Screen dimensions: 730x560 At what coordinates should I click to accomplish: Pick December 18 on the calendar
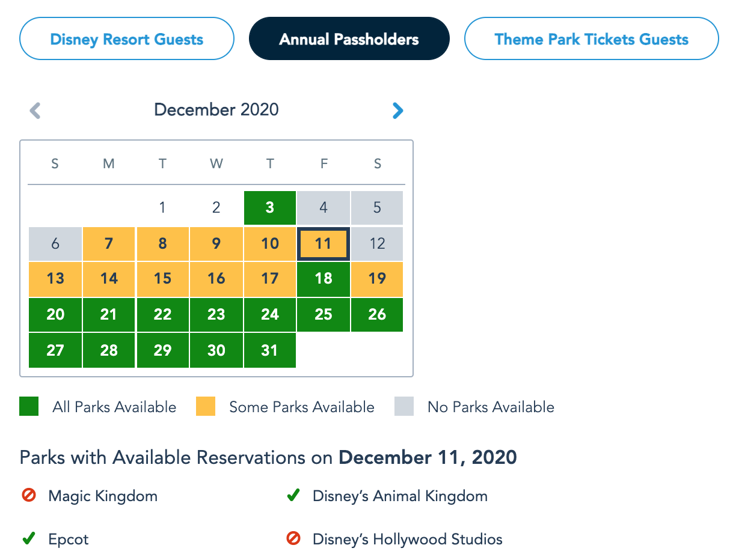(x=324, y=279)
